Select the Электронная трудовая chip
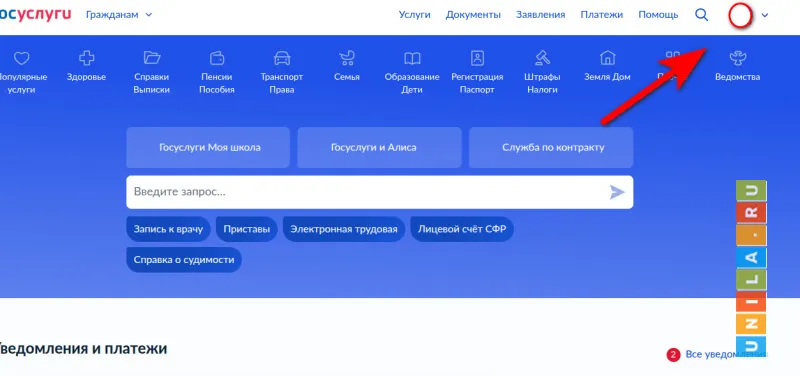The width and height of the screenshot is (800, 376). tap(344, 229)
